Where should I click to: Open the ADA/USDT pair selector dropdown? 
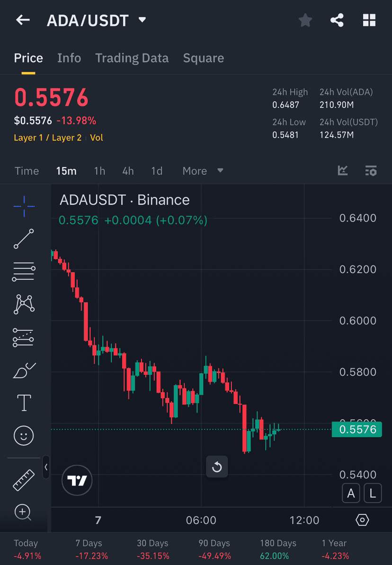(142, 19)
